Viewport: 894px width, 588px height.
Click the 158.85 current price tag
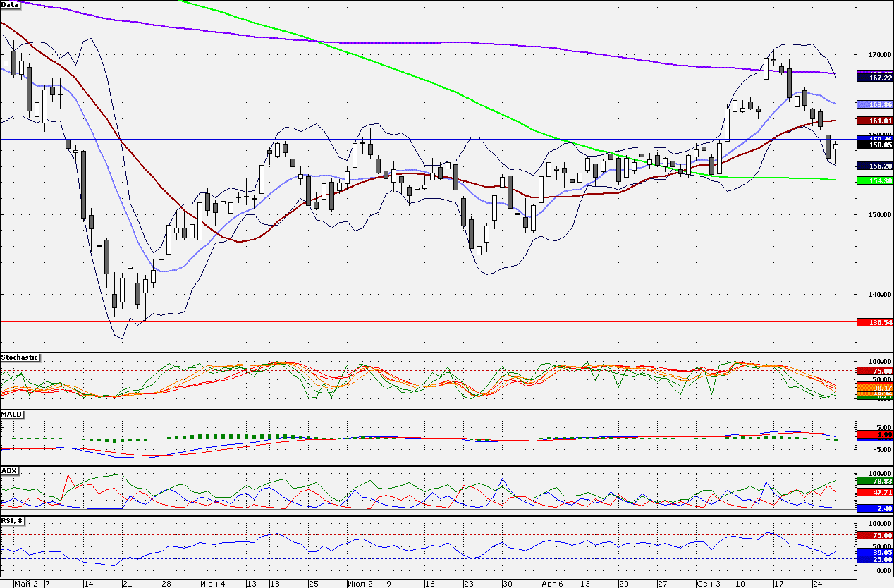click(x=875, y=145)
